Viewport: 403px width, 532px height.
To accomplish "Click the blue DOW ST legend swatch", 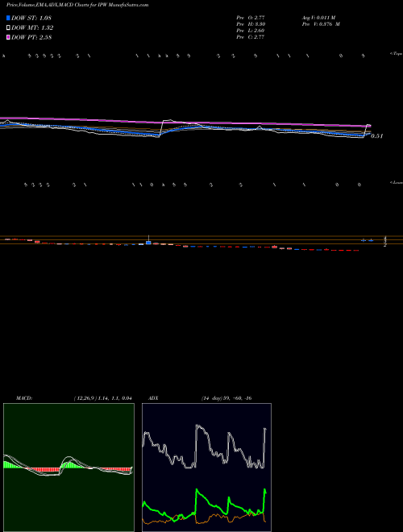I will coord(8,18).
